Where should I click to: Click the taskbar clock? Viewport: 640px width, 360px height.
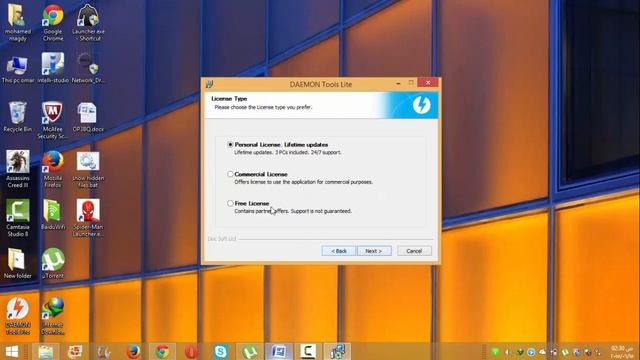click(622, 352)
